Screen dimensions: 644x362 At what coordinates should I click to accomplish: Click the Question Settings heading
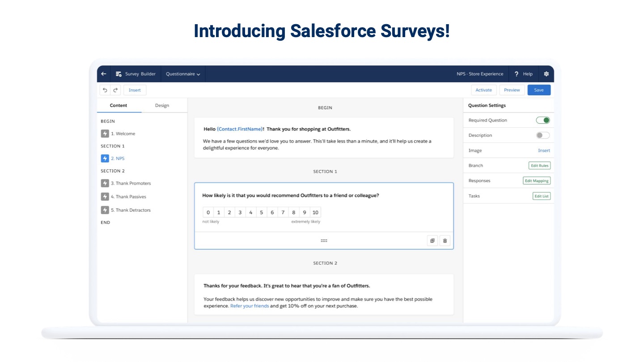coord(487,105)
